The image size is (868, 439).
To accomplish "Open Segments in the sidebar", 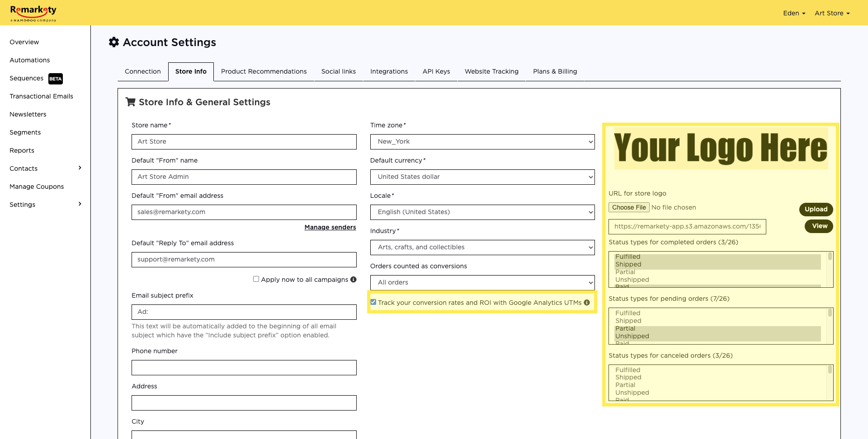I will [x=25, y=132].
